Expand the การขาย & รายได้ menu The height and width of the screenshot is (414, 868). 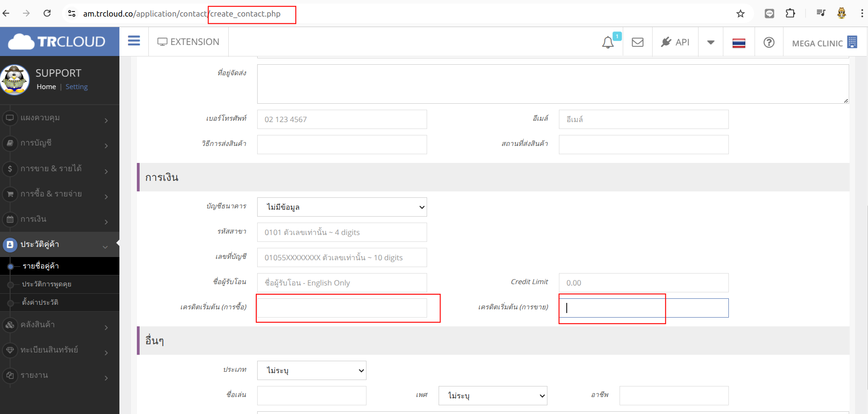60,168
